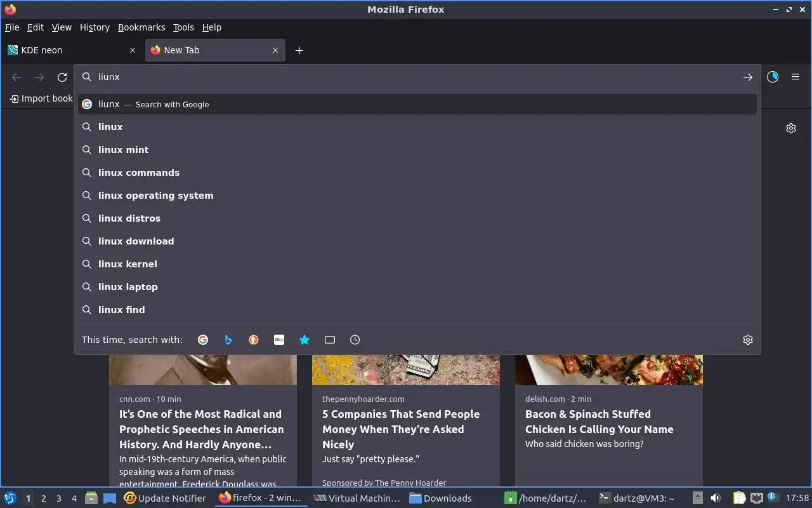
Task: Switch to the KDE neon tab
Action: click(x=72, y=50)
